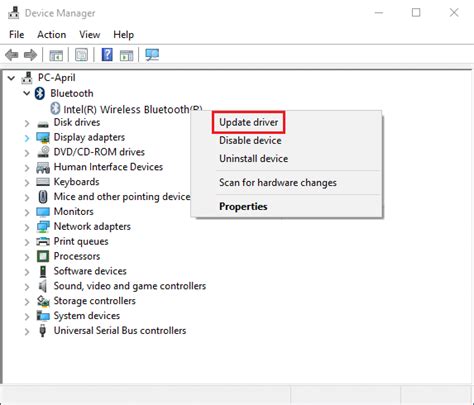Choose Scan for hardware changes

[x=278, y=183]
